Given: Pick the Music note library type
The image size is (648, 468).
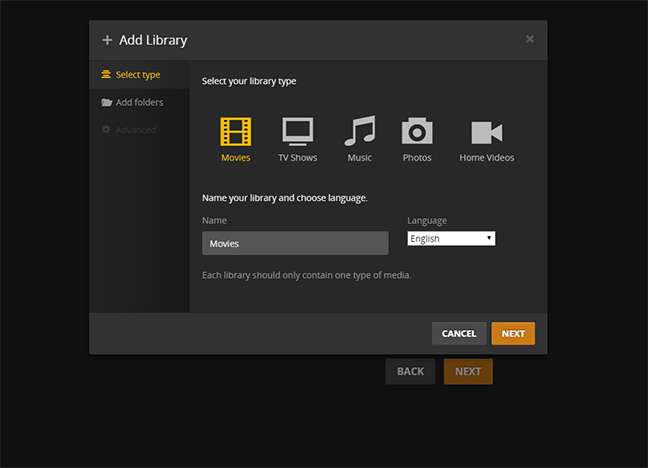Looking at the screenshot, I should point(359,131).
